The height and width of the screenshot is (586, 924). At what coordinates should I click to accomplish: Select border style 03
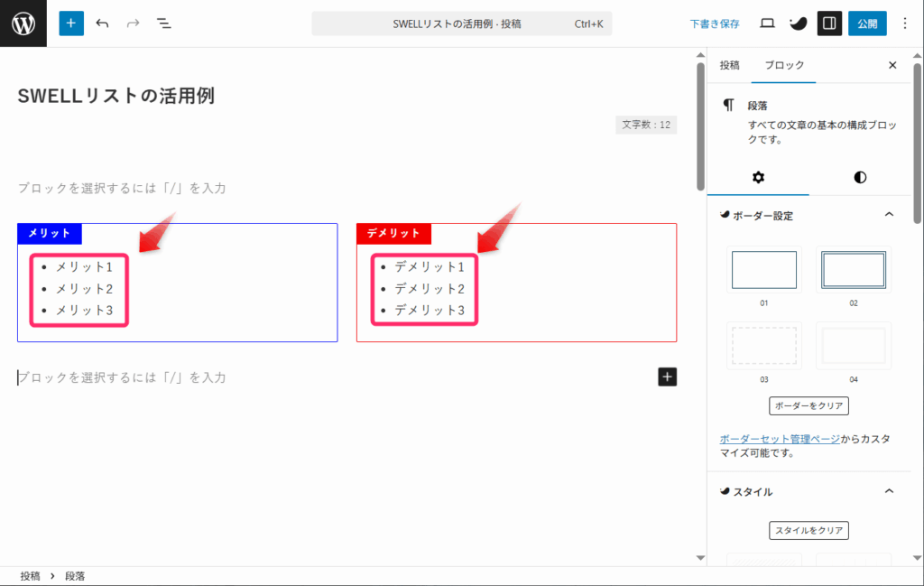(x=764, y=346)
